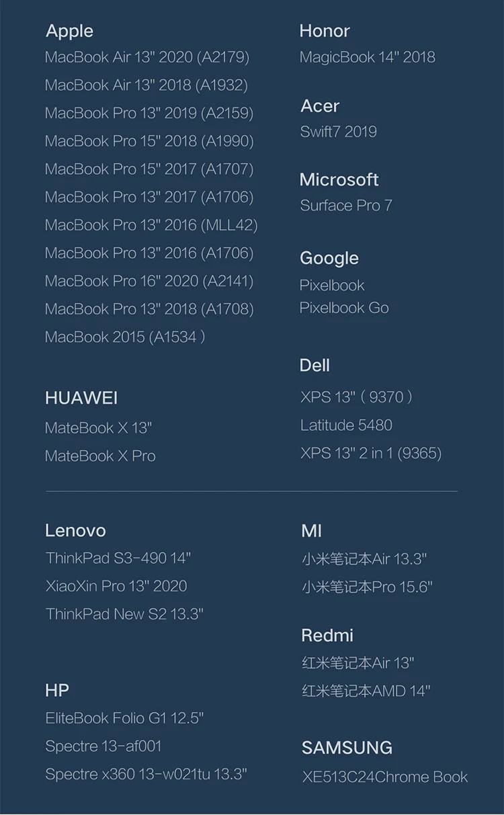The image size is (504, 815).
Task: Select MacBook 2015 (A1534) item
Action: [x=125, y=337]
